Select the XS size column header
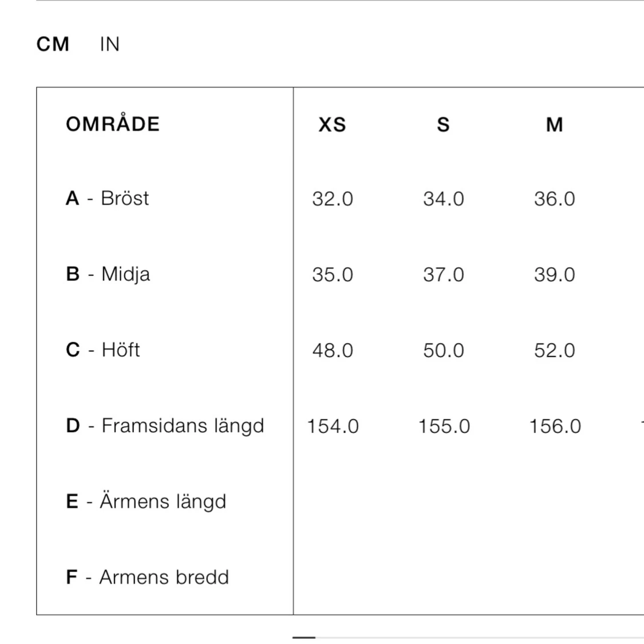 click(332, 125)
